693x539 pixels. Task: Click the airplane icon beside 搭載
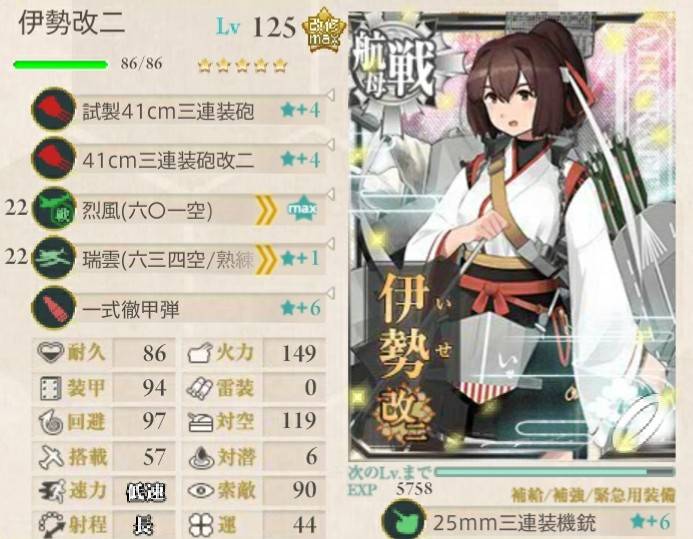pos(51,456)
